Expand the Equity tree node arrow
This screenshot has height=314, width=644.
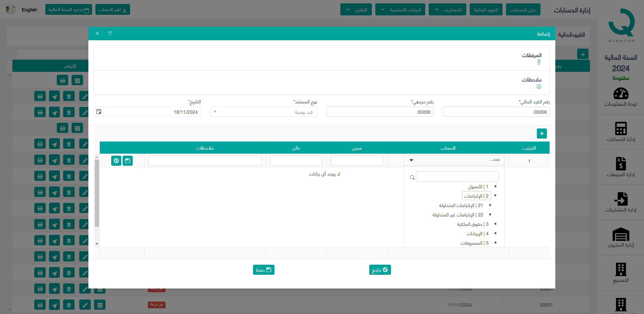pos(495,224)
